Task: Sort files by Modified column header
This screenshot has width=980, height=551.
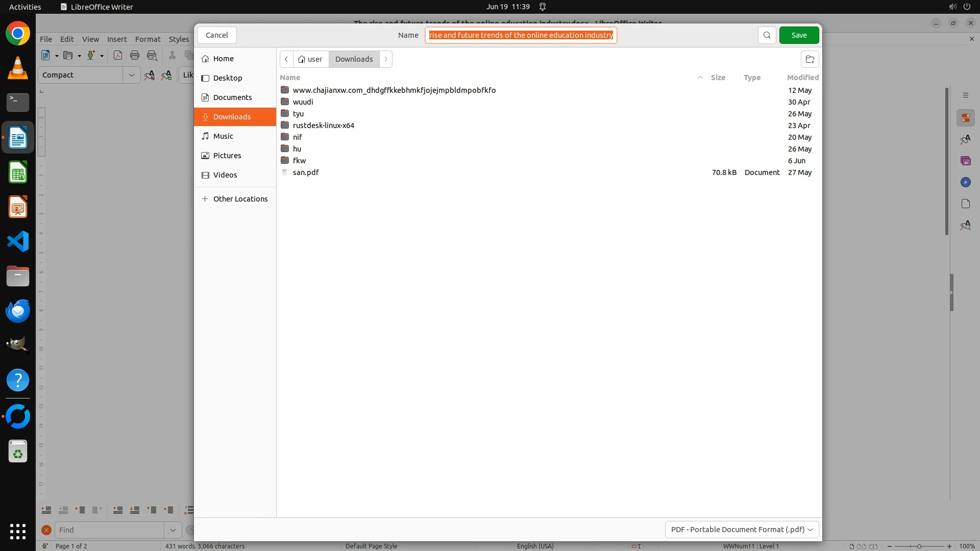Action: pyautogui.click(x=802, y=78)
